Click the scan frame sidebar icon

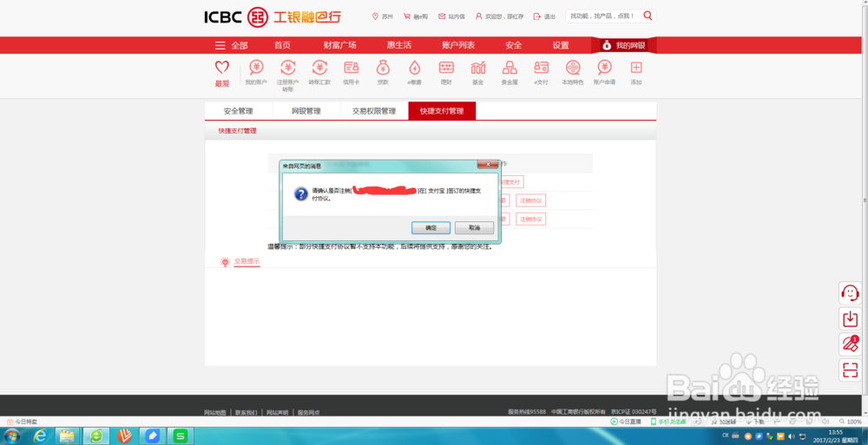850,370
